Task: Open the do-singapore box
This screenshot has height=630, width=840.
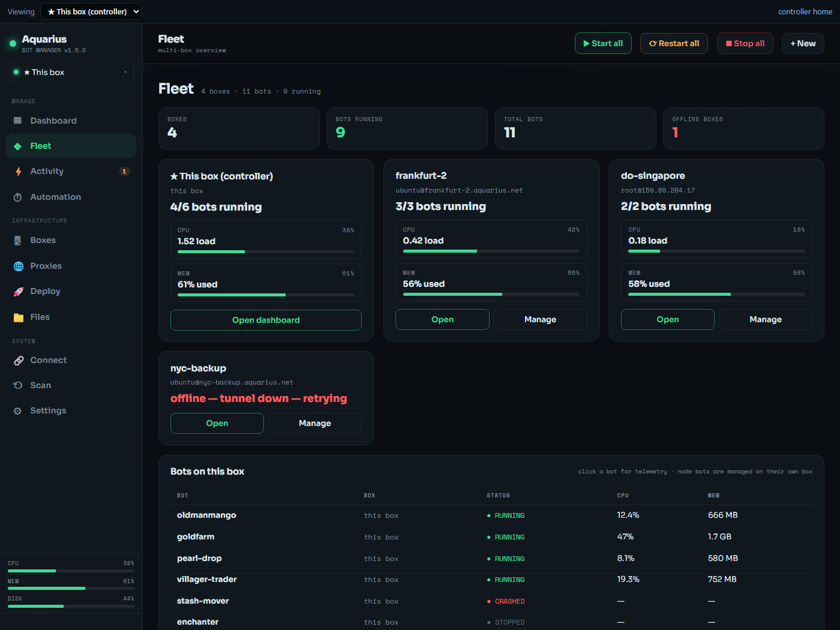Action: [x=667, y=319]
